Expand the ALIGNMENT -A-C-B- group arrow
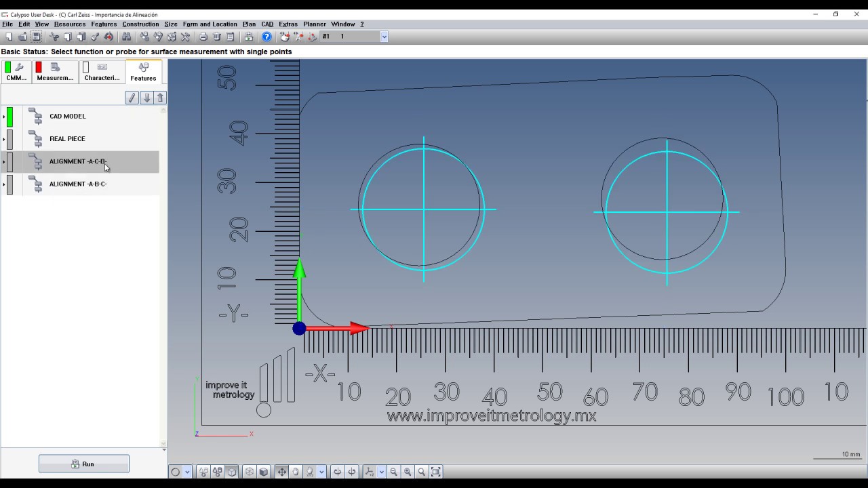 [3, 162]
